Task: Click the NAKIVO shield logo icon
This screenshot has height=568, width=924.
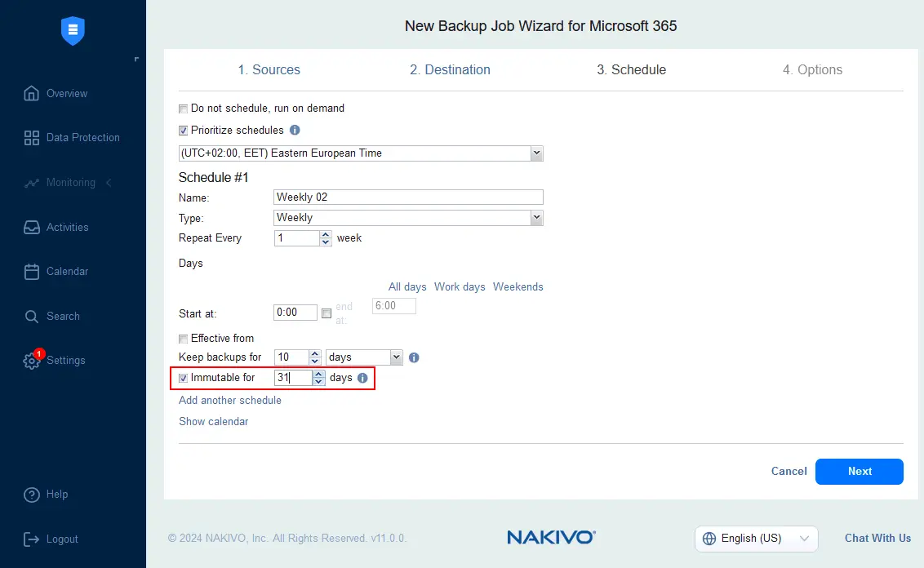Action: coord(73,31)
